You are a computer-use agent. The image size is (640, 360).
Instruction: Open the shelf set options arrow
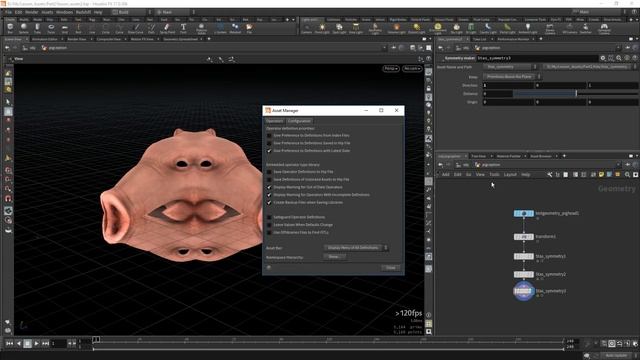[293, 20]
